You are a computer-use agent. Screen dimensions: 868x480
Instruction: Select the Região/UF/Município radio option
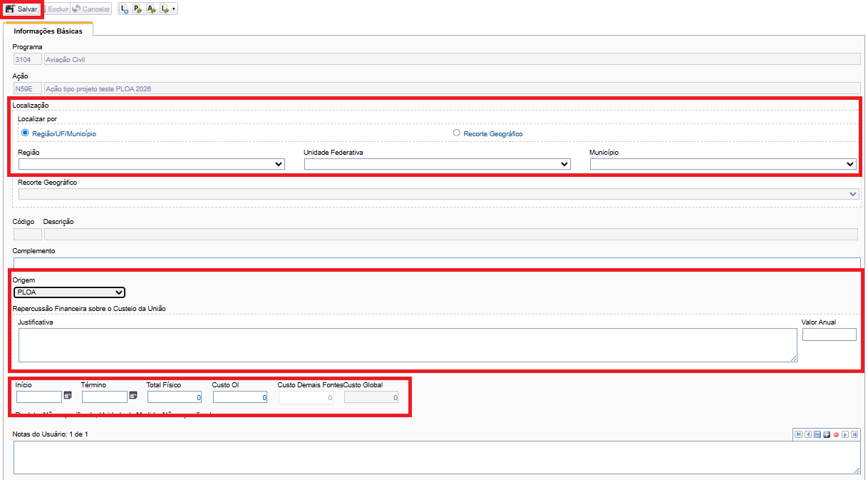point(26,133)
